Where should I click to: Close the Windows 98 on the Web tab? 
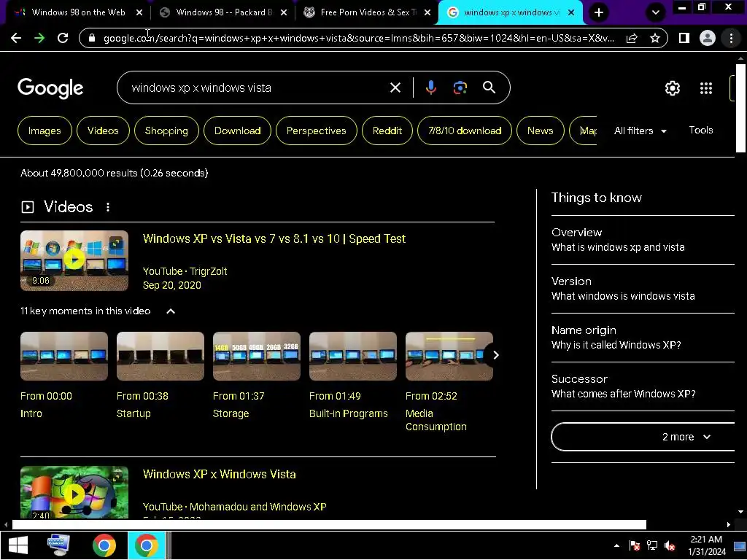pos(139,13)
